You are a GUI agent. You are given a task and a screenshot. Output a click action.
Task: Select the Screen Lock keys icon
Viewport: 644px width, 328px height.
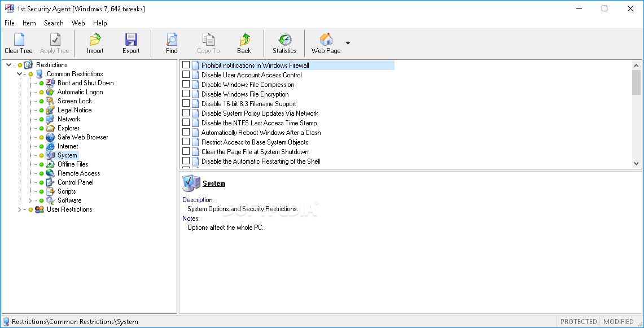point(50,101)
